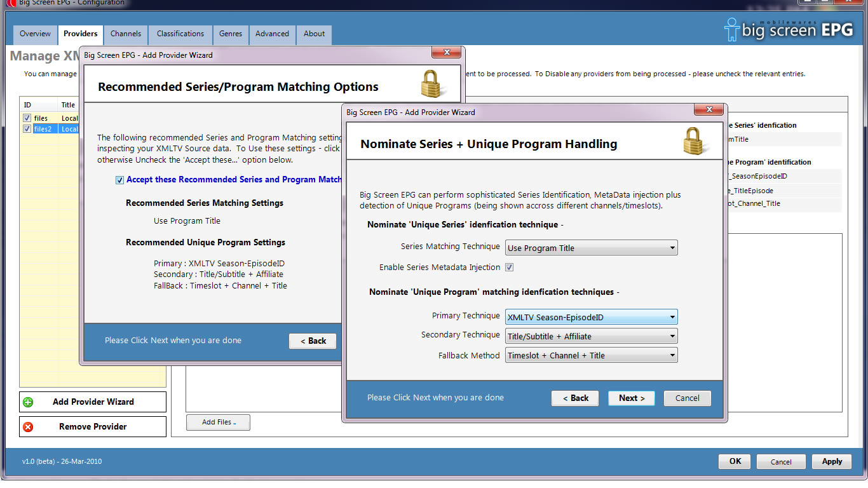Open the Advanced tab
868x488 pixels.
272,34
